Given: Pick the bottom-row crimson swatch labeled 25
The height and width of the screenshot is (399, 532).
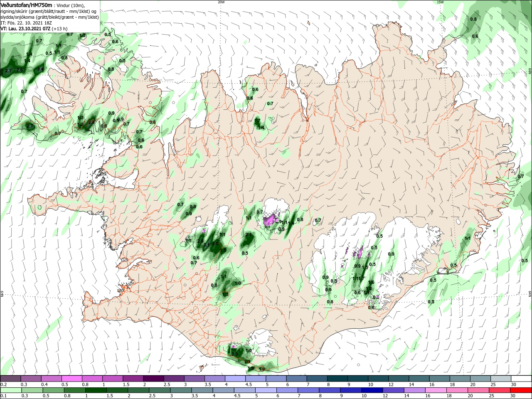Looking at the screenshot, I should click(499, 390).
